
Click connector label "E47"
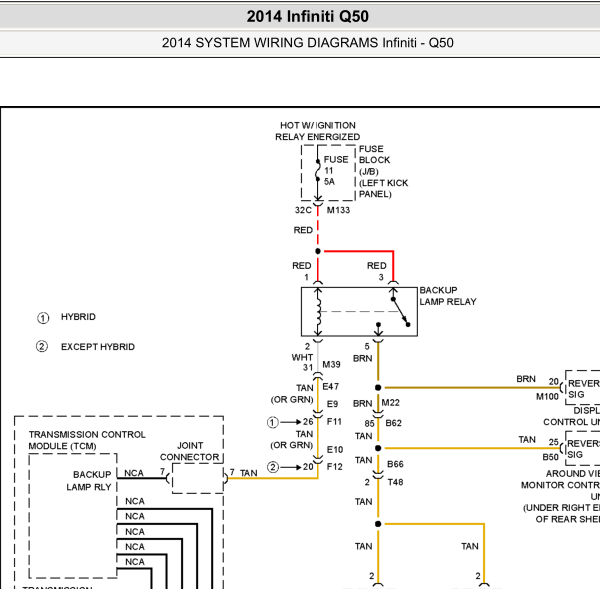(x=331, y=387)
